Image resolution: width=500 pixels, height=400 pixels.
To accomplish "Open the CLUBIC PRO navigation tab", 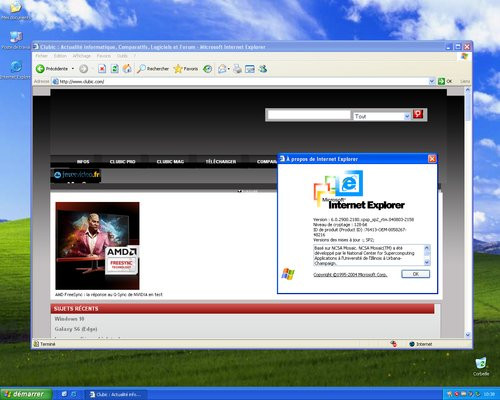I will pos(123,162).
